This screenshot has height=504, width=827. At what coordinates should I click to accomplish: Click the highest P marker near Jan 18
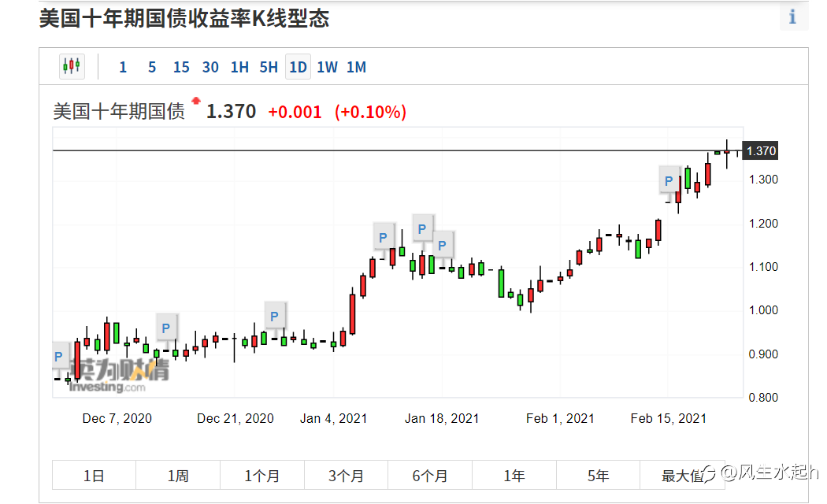[x=422, y=229]
